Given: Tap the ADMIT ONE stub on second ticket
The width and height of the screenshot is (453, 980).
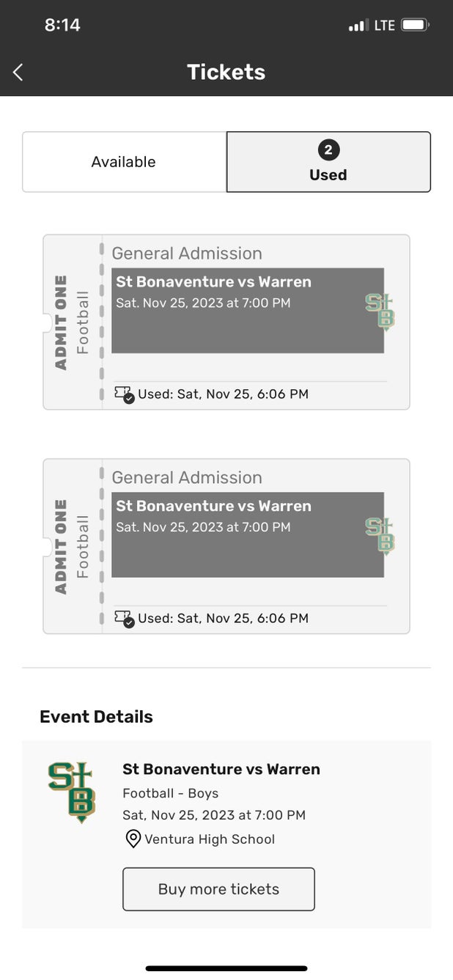Looking at the screenshot, I should pyautogui.click(x=71, y=547).
